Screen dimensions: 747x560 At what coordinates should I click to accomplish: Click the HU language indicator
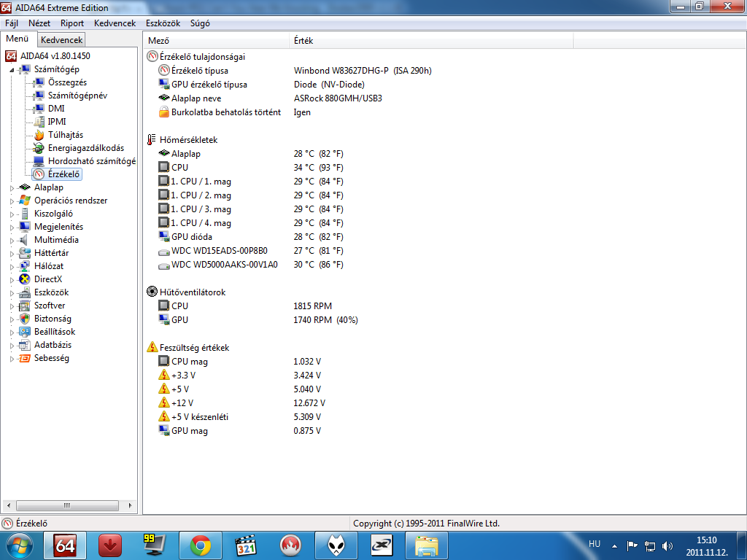(595, 544)
